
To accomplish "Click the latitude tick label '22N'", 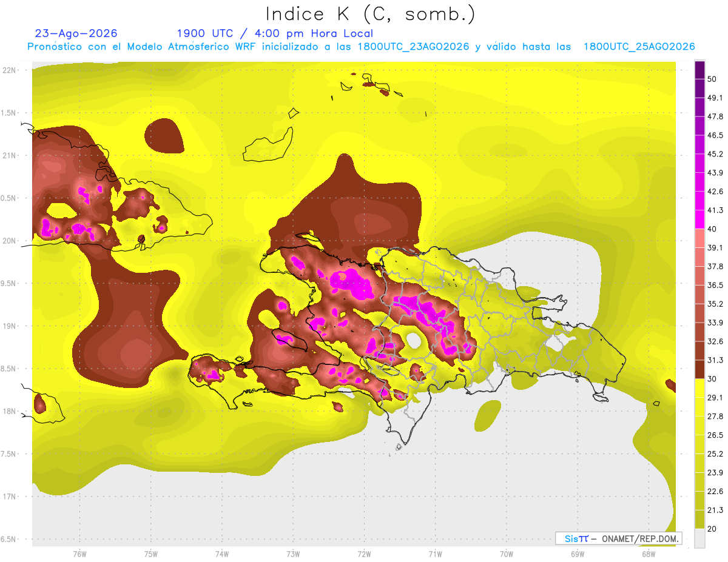I will coord(9,70).
